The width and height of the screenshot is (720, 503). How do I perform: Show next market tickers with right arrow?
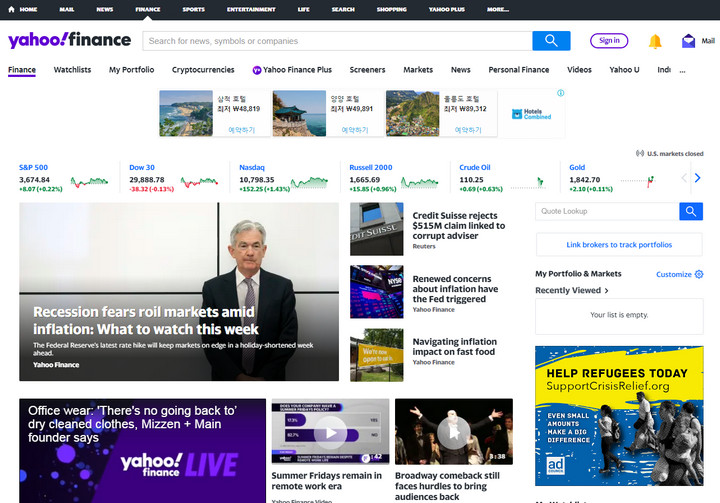pyautogui.click(x=698, y=178)
